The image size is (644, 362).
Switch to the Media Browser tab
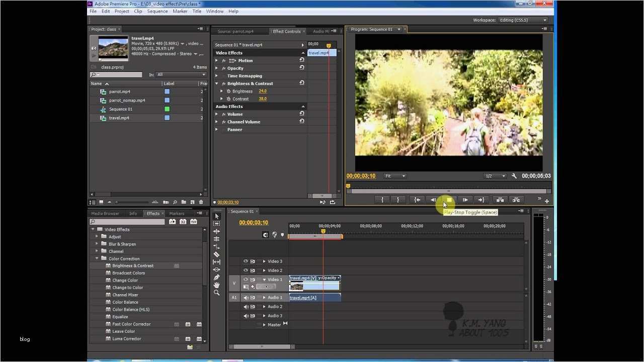tap(105, 214)
